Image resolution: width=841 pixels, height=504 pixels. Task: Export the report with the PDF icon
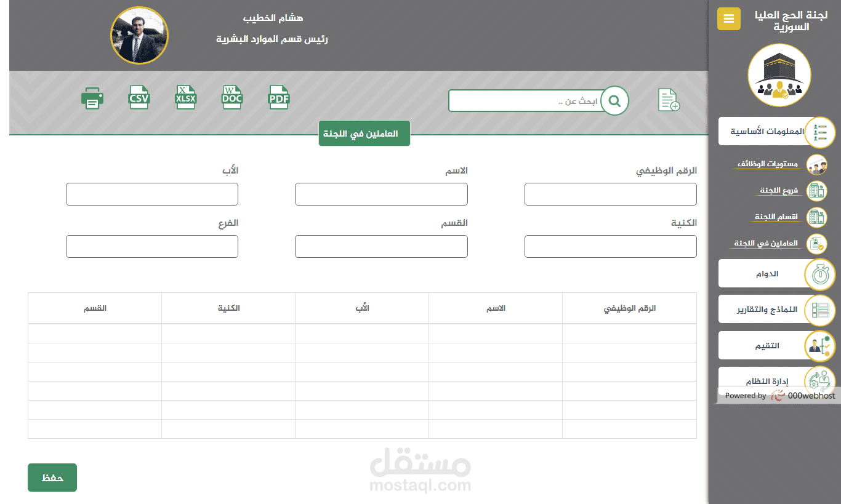[x=279, y=97]
